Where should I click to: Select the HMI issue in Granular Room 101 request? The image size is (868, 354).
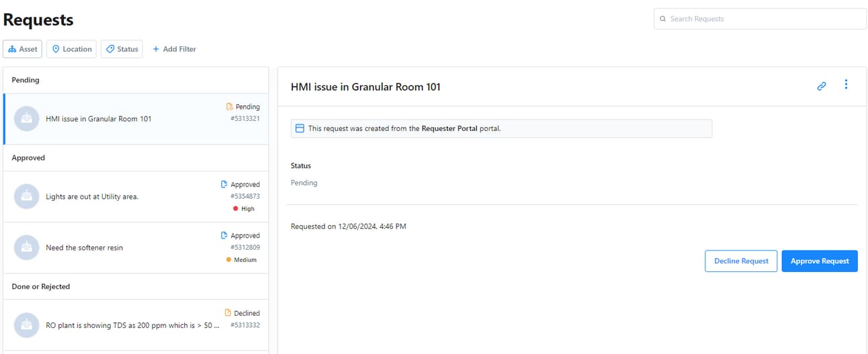(136, 119)
